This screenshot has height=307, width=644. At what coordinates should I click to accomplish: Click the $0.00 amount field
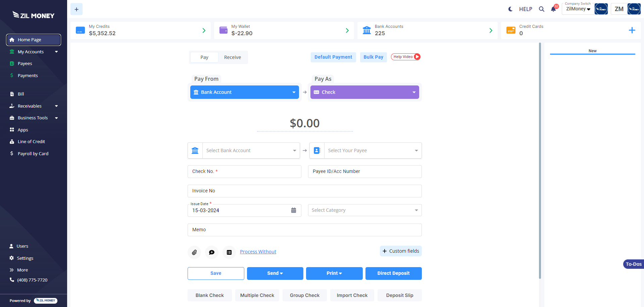[305, 123]
